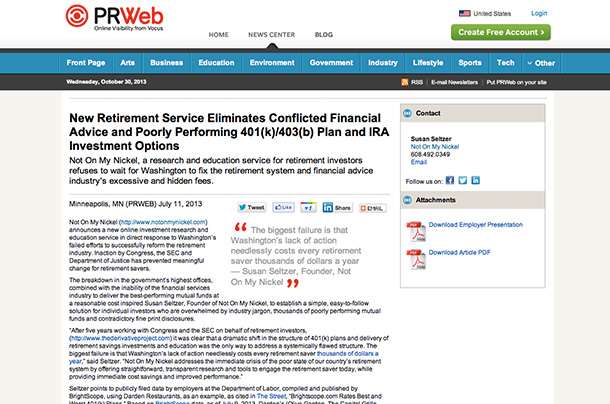Open the Facebook follow icon
This screenshot has height=404, width=610.
click(x=449, y=181)
